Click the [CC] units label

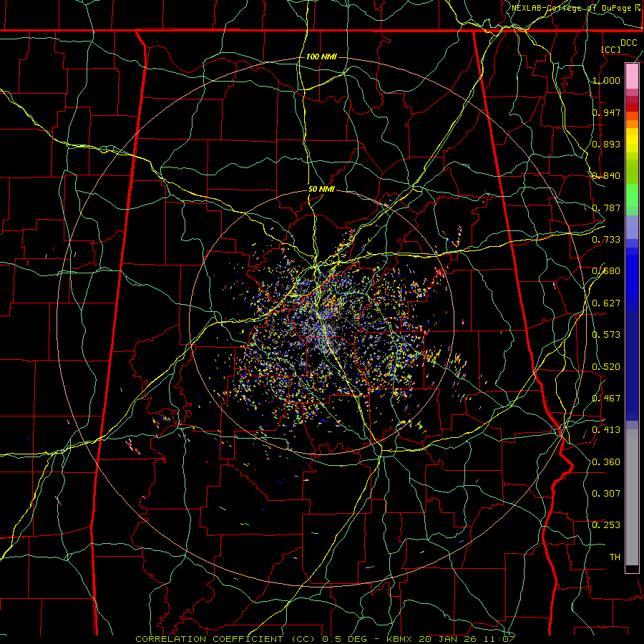(x=611, y=49)
